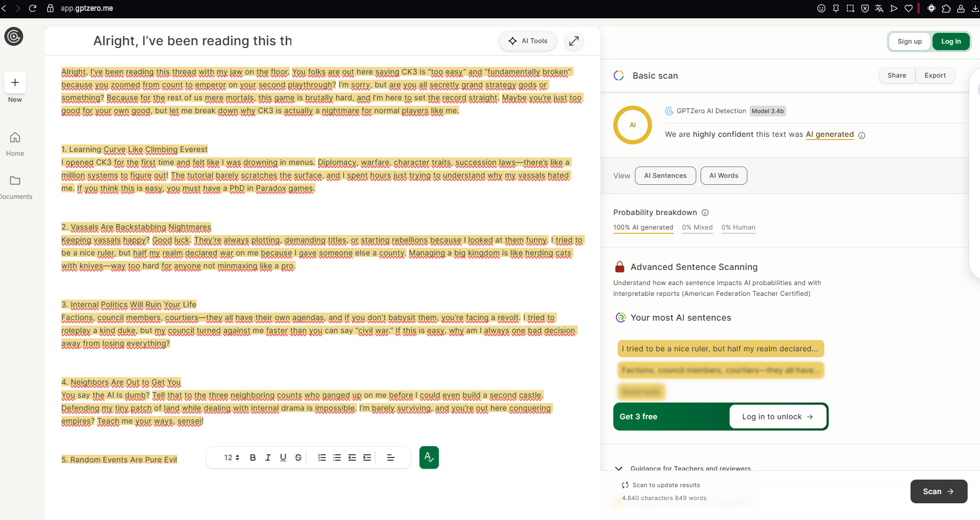Click the Model 3.4b badge
The height and width of the screenshot is (520, 980).
coord(767,111)
